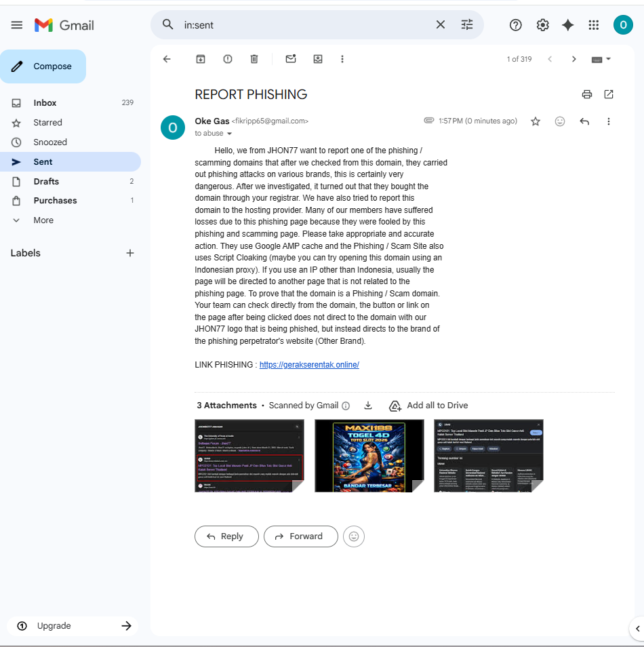Click the 3 Attachments label
The image size is (644, 647).
[226, 406]
